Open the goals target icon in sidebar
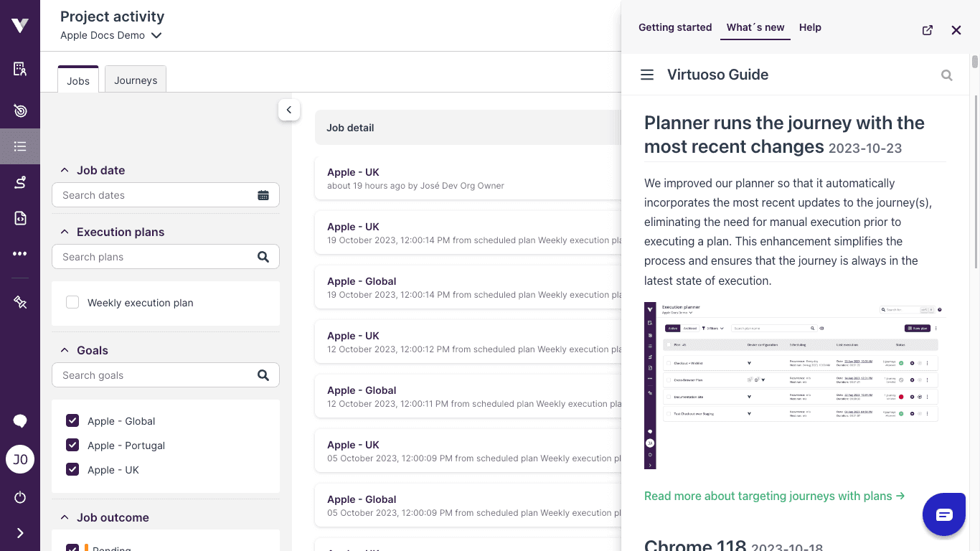The width and height of the screenshot is (980, 551). click(x=20, y=110)
